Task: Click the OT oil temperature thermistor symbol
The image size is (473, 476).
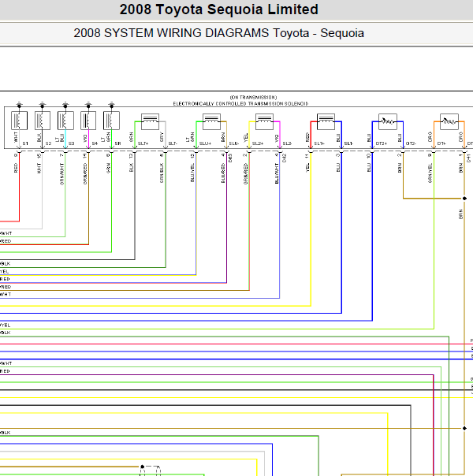Action: [449, 121]
